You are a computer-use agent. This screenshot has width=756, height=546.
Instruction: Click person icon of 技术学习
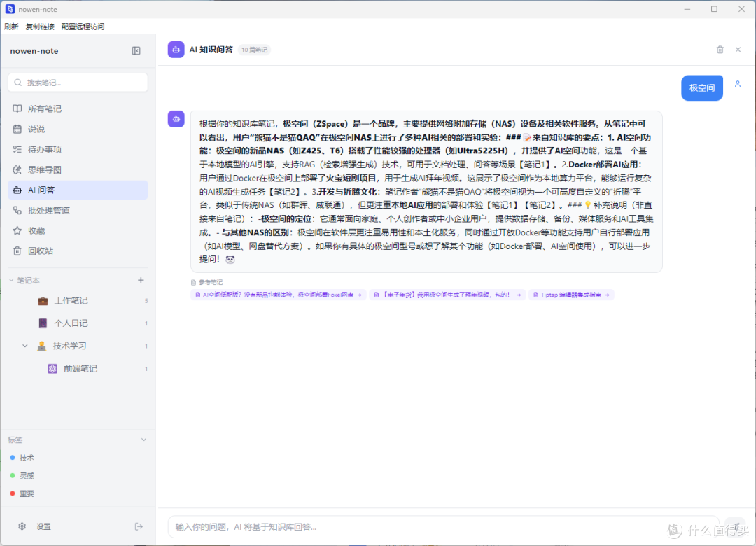pos(42,346)
